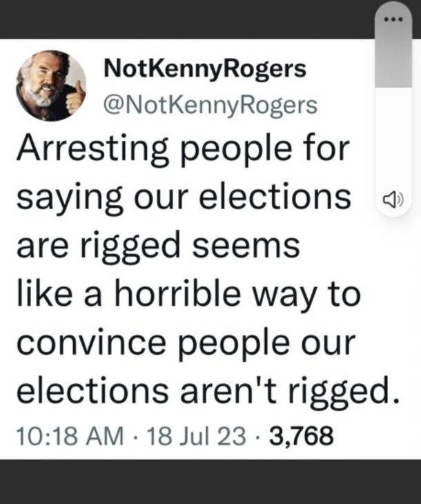
Task: Click the dark bar below the tweet
Action: coord(210,482)
